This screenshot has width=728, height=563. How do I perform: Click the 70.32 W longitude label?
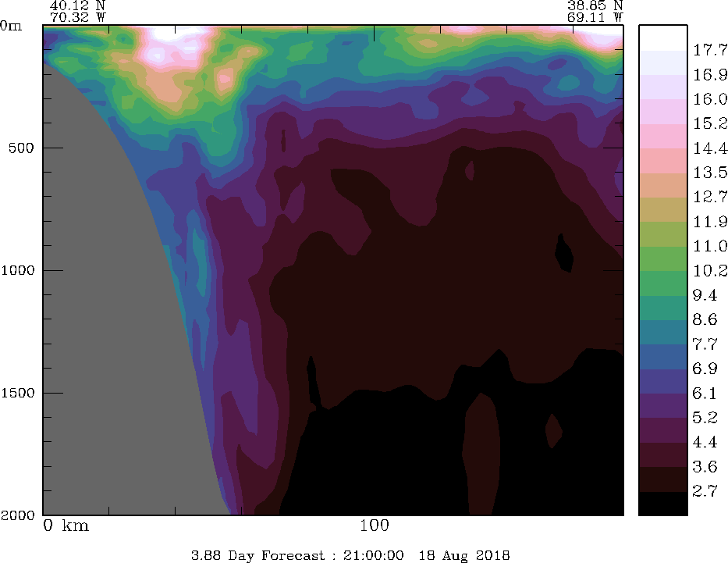[77, 17]
